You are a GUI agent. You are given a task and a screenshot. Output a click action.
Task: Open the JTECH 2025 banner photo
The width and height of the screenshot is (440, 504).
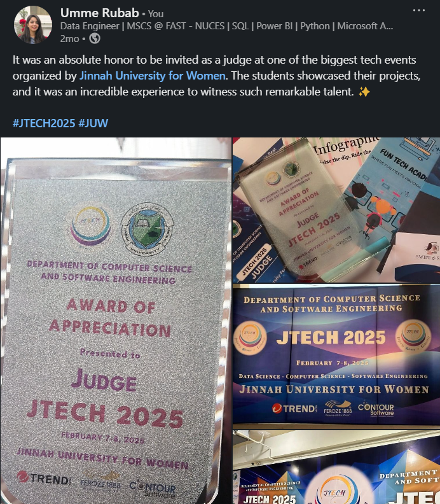point(336,354)
